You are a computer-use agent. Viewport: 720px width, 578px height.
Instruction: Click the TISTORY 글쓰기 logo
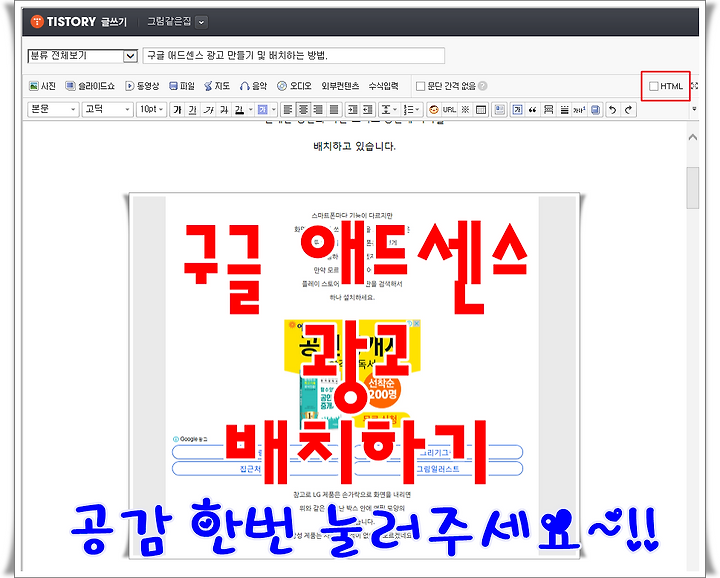79,22
